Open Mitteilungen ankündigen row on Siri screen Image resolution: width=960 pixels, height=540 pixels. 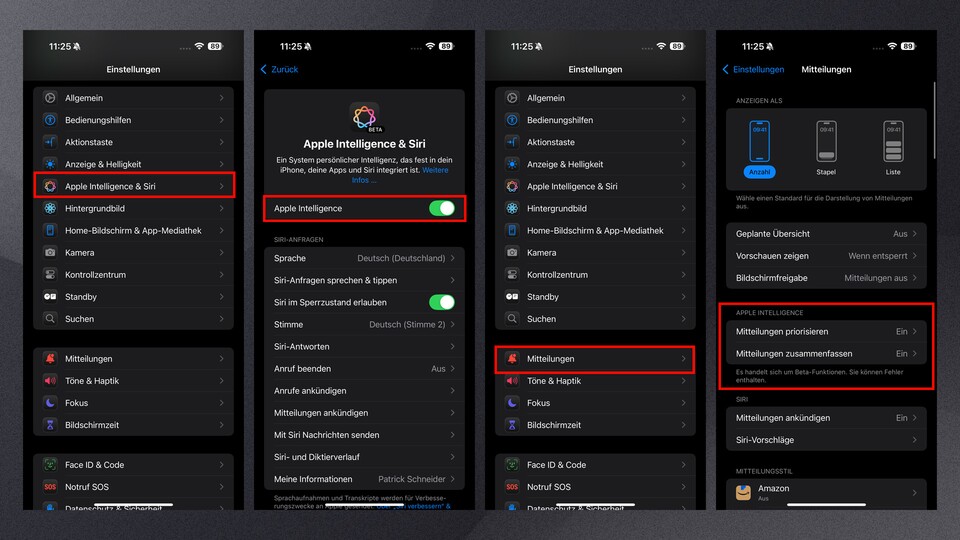coord(364,413)
